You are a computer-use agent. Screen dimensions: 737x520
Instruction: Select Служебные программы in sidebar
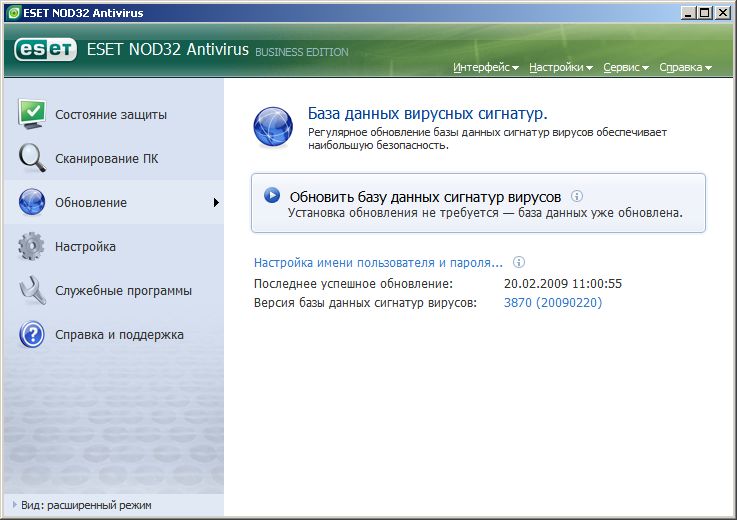pyautogui.click(x=114, y=291)
